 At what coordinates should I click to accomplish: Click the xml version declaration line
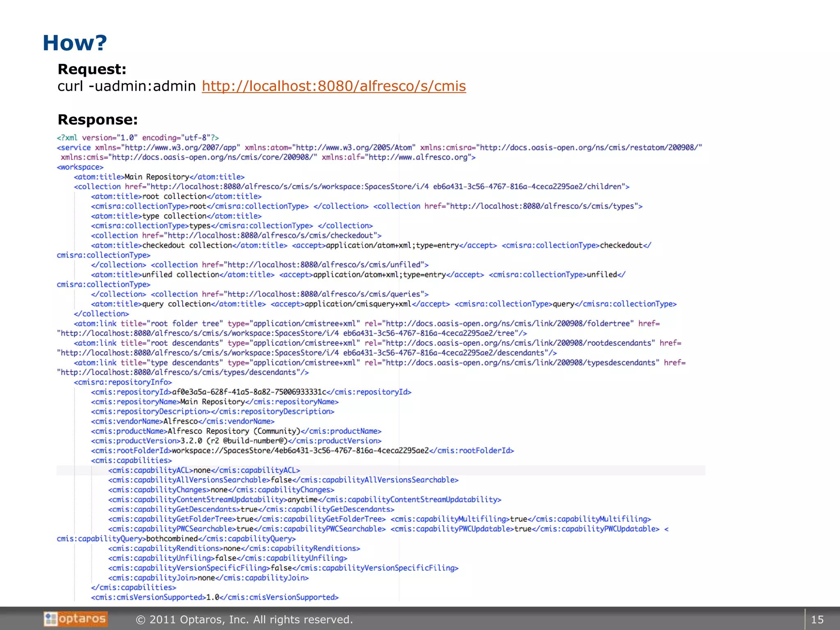(x=138, y=138)
